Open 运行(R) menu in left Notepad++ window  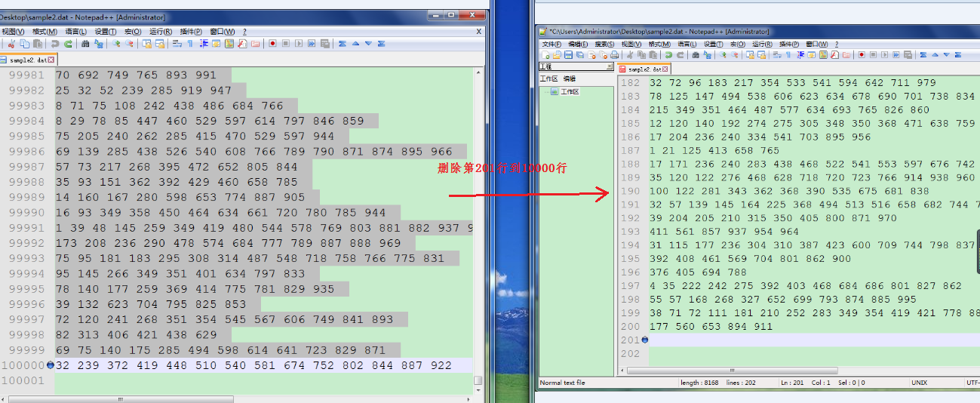pyautogui.click(x=161, y=32)
